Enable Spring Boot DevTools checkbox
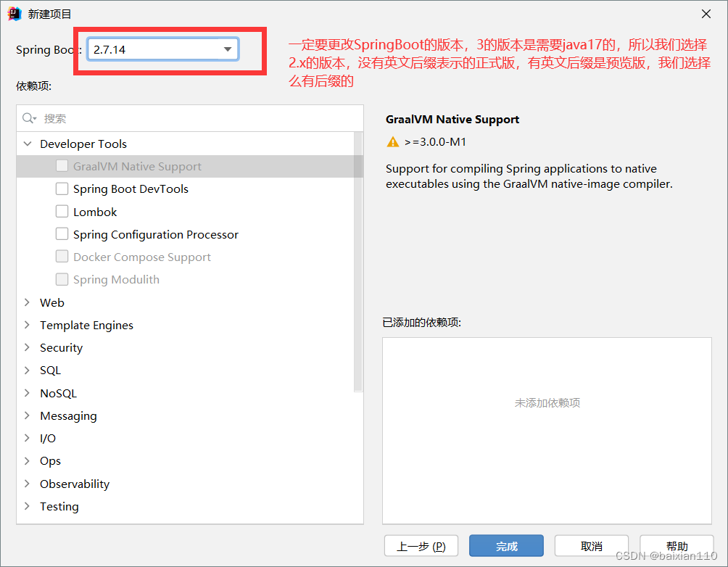This screenshot has height=567, width=728. point(62,189)
